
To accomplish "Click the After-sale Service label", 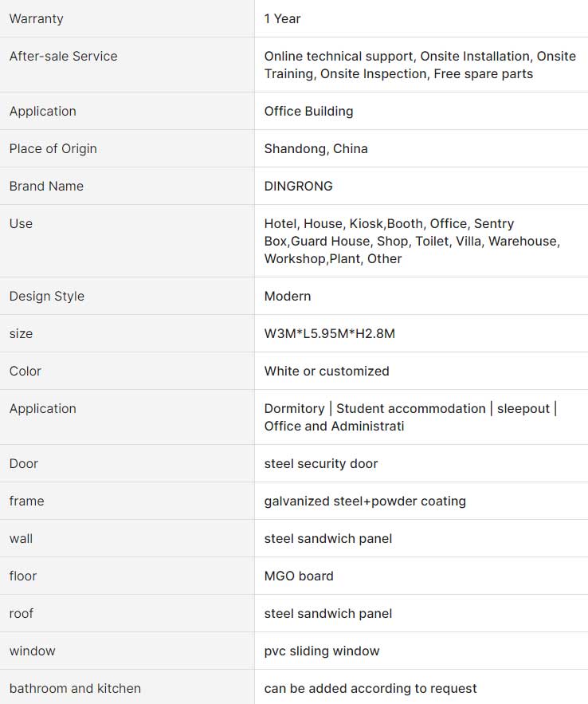I will point(63,56).
